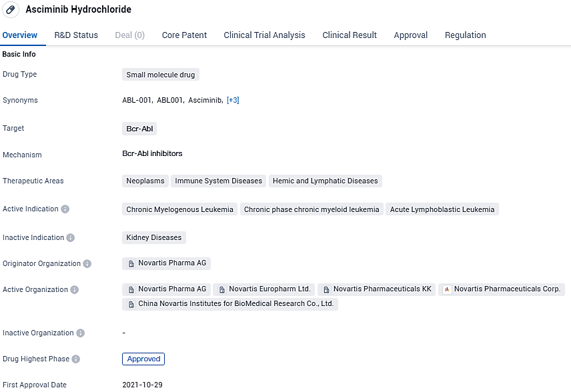Click the Approved phase badge
Screen dimensions: 571x392
click(x=143, y=359)
